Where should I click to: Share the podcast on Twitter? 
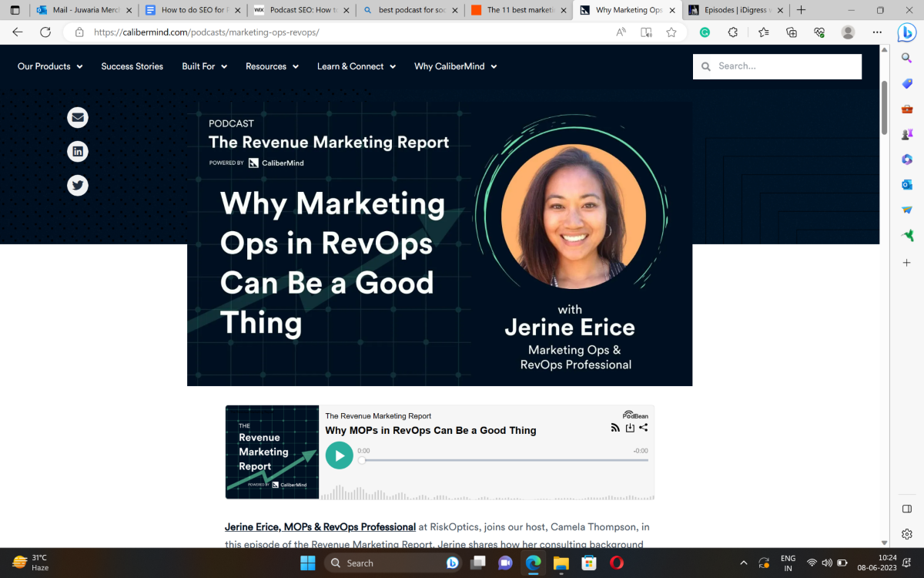tap(78, 185)
